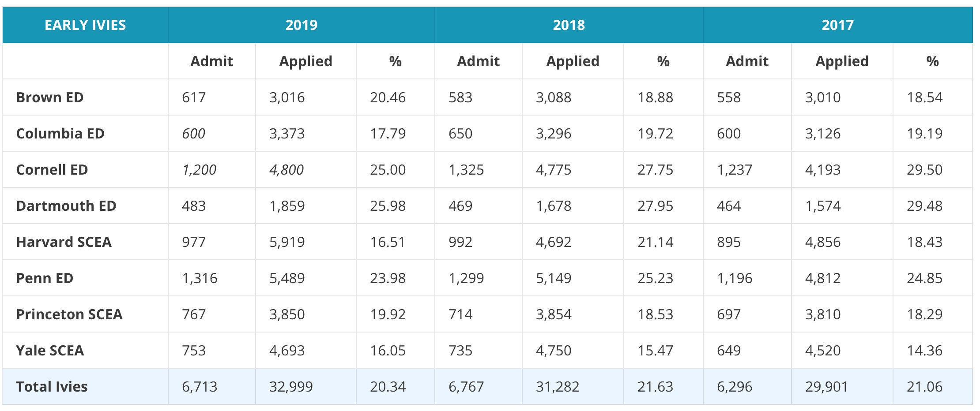Viewport: 980px width, 411px height.
Task: Click the Admit column header under 2017
Action: [747, 61]
